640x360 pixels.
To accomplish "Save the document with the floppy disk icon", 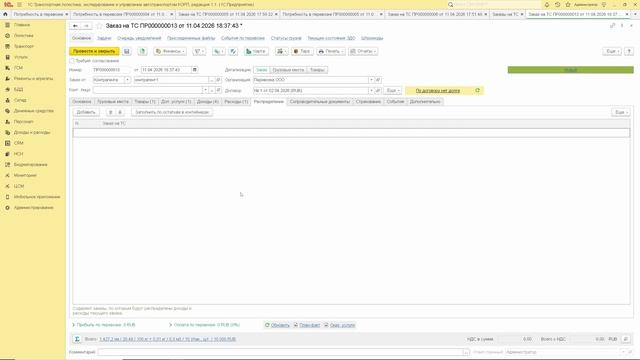I will 127,51.
